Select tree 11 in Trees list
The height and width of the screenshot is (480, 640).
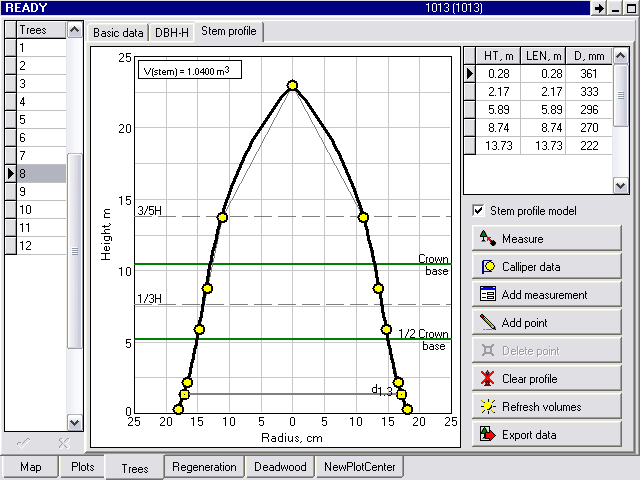pos(41,227)
